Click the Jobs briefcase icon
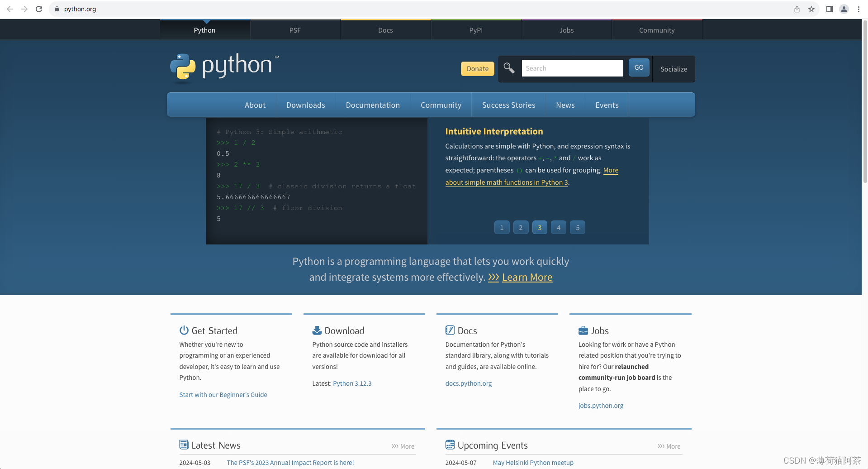The height and width of the screenshot is (469, 868). click(x=583, y=330)
